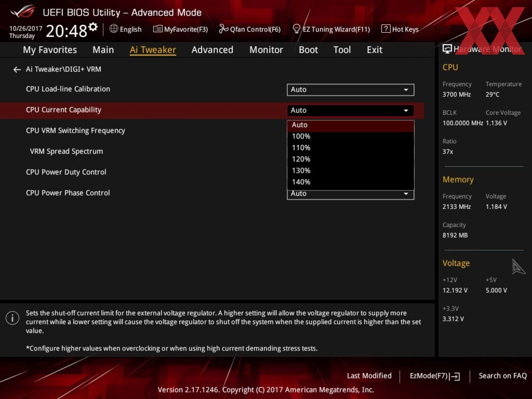Image resolution: width=532 pixels, height=399 pixels.
Task: Switch to the Monitor tab
Action: click(266, 50)
